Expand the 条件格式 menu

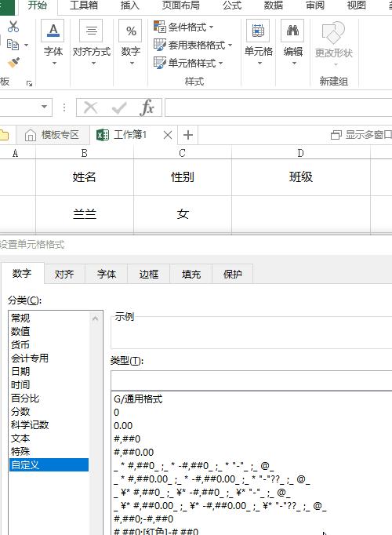183,27
